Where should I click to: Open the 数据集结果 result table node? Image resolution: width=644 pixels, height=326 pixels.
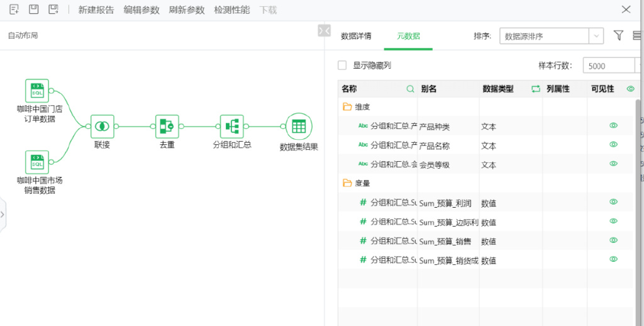pyautogui.click(x=299, y=126)
